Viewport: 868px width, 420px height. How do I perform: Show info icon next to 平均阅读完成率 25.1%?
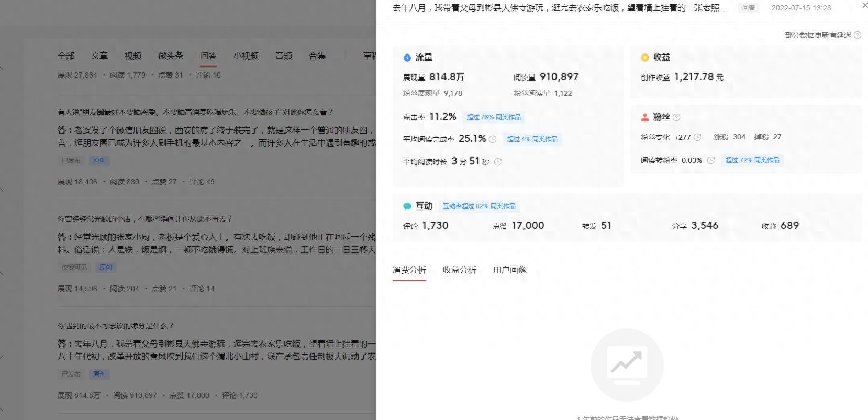[493, 139]
